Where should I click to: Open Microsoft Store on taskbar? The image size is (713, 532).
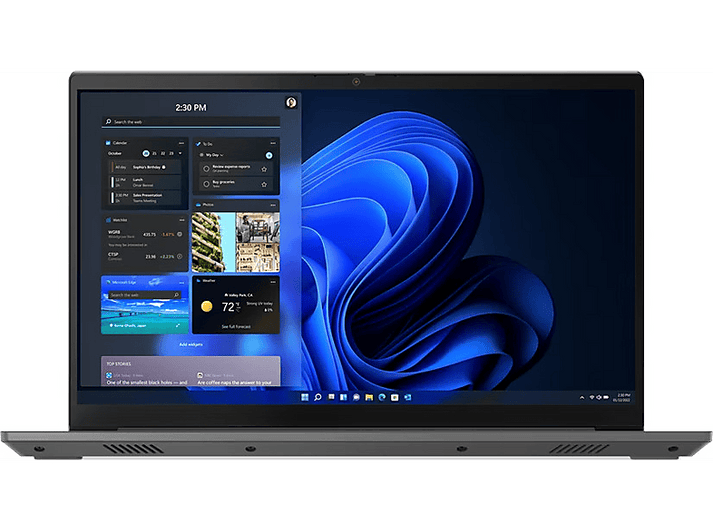[395, 397]
